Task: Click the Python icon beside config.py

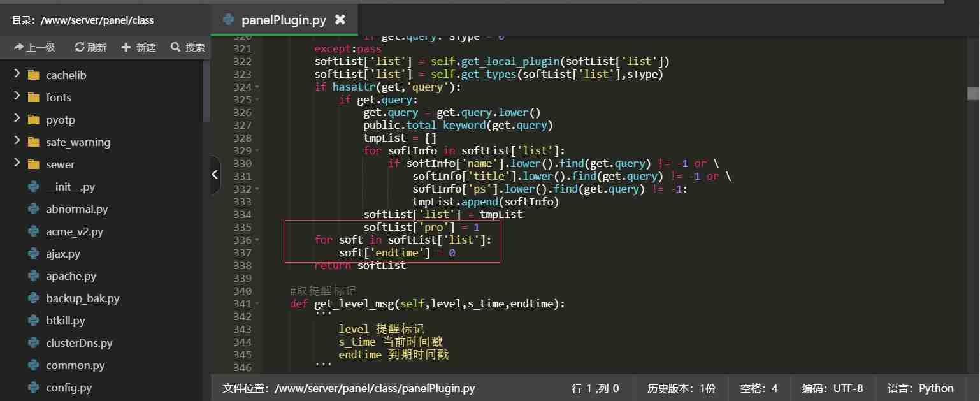Action: (x=34, y=388)
